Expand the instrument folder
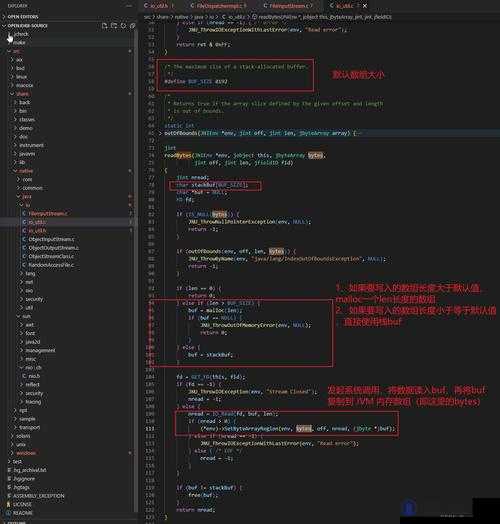Screen dimensions: 500x524 [29, 145]
